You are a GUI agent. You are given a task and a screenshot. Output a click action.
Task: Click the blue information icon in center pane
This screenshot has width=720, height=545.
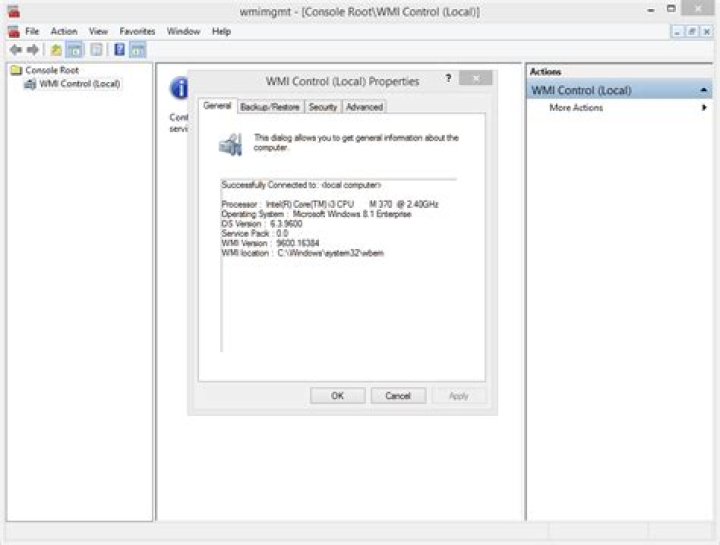[179, 88]
